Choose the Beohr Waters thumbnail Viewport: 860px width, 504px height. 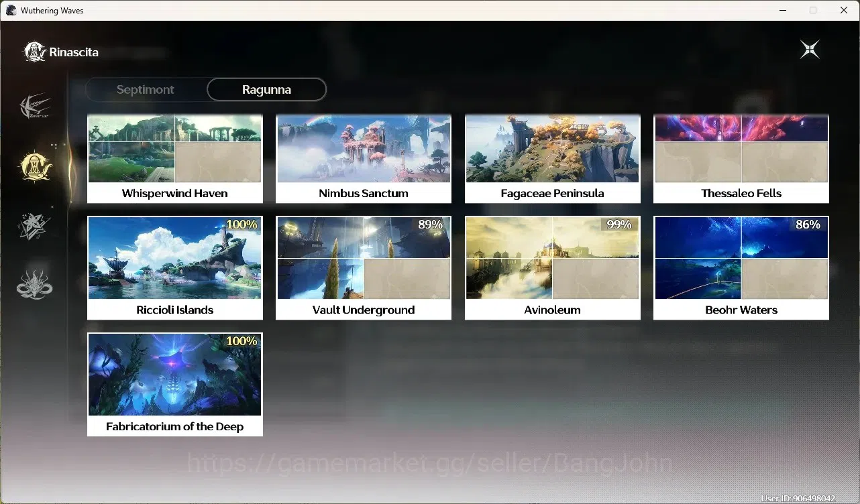pyautogui.click(x=741, y=268)
